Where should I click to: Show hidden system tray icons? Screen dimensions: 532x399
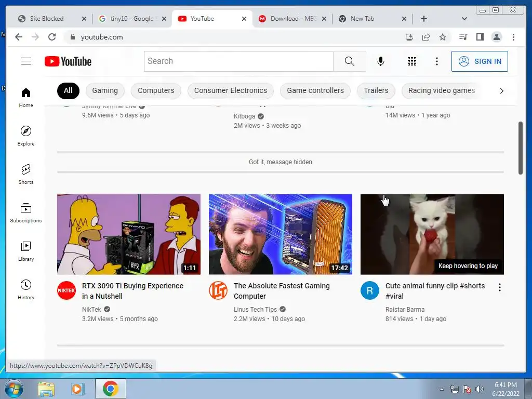(x=442, y=389)
